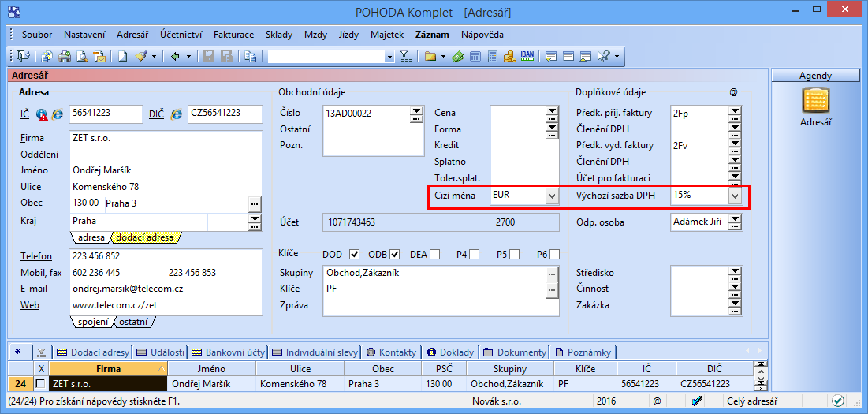Open the Doklady tab

click(451, 352)
